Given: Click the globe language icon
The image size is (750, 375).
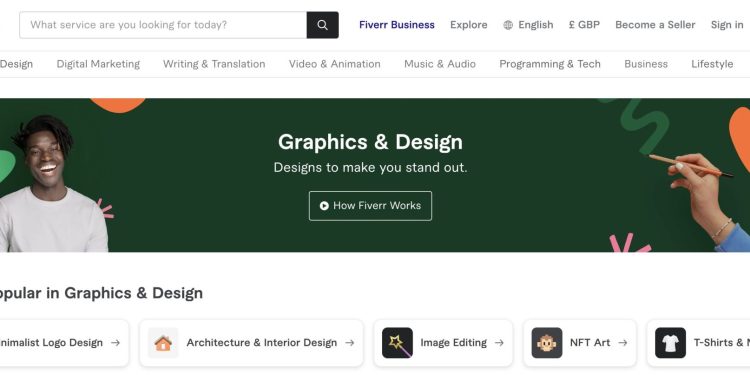Looking at the screenshot, I should click(x=508, y=25).
